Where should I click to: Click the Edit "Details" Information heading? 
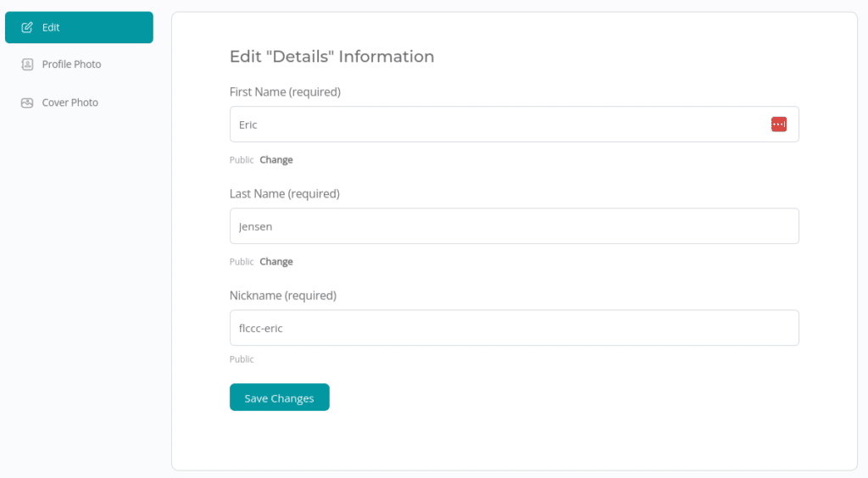(x=331, y=57)
